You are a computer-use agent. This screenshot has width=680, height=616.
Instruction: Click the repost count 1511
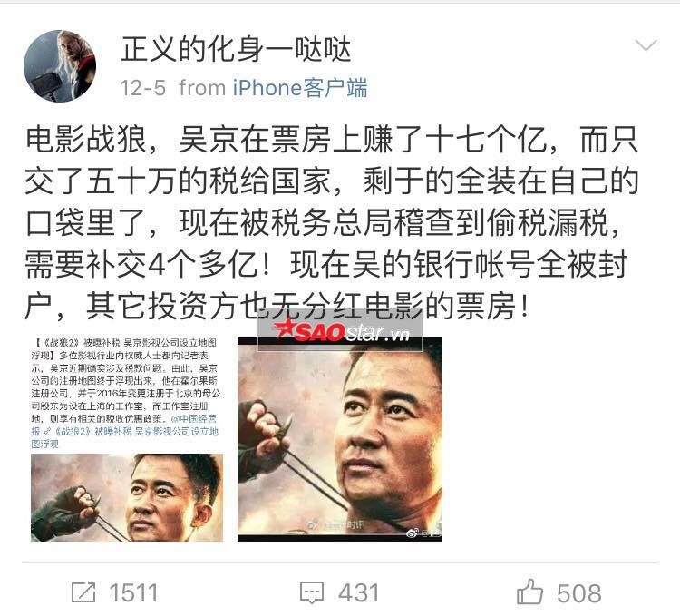(x=133, y=593)
